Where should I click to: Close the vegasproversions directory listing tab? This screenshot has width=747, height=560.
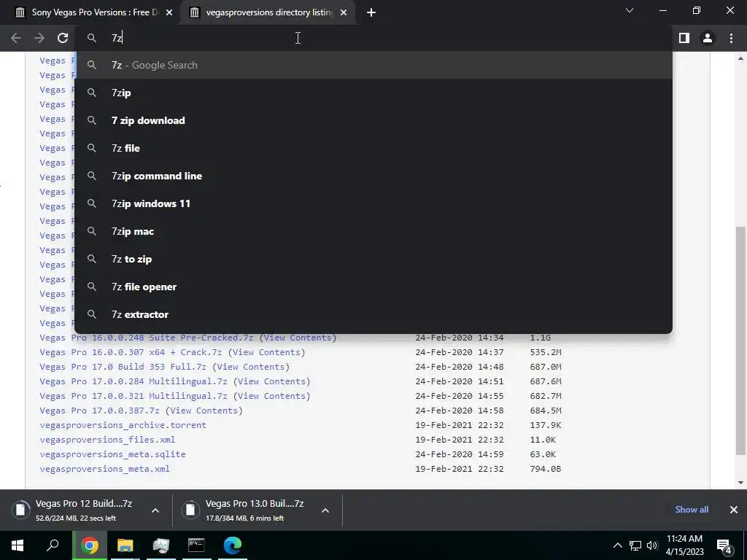coord(344,12)
